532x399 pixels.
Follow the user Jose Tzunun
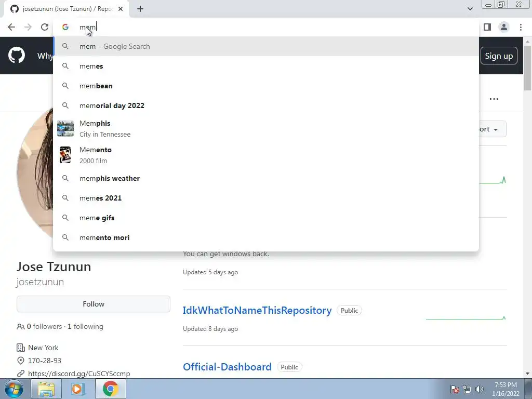click(x=94, y=304)
